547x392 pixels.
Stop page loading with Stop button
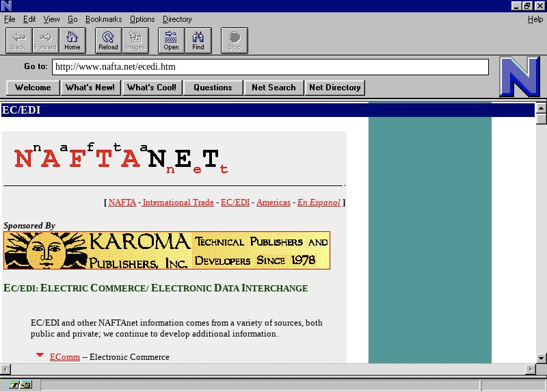234,40
